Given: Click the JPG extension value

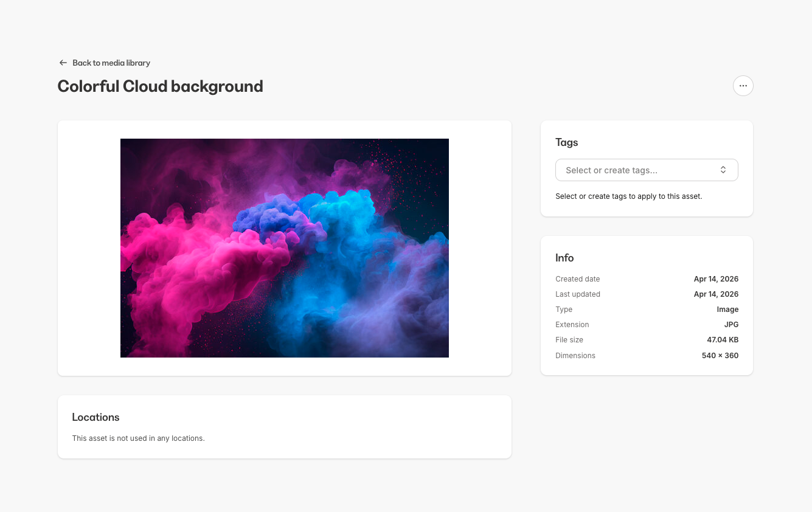Looking at the screenshot, I should [731, 324].
